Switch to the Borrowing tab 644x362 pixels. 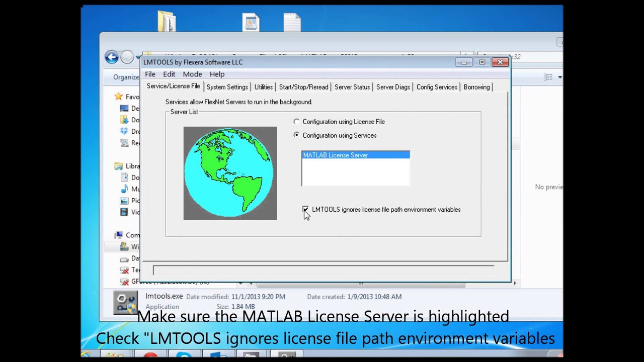point(476,87)
